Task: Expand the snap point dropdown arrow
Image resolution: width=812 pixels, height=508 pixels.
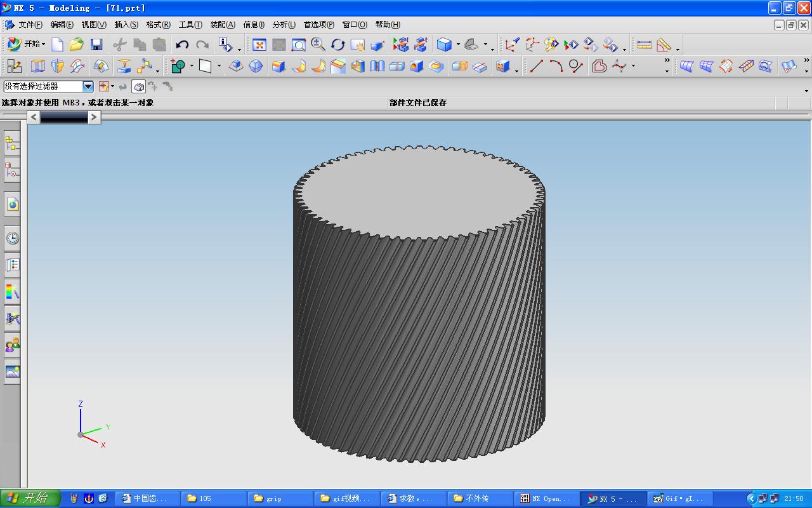Action: coord(113,86)
